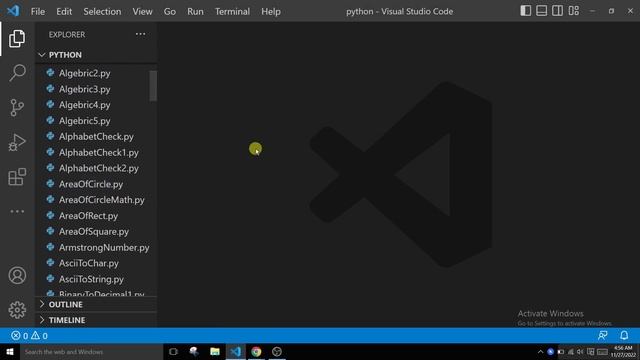Open the Customize Layout control
The image size is (640, 360).
click(574, 11)
